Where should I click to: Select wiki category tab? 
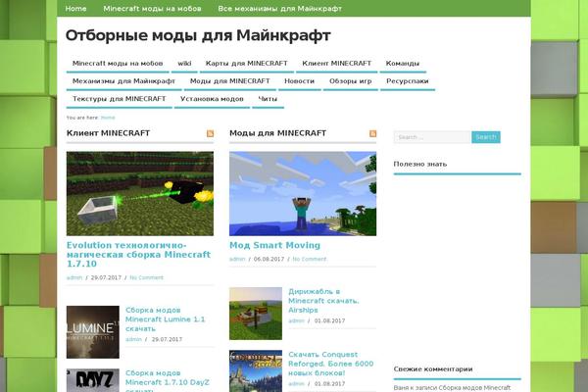click(x=184, y=64)
